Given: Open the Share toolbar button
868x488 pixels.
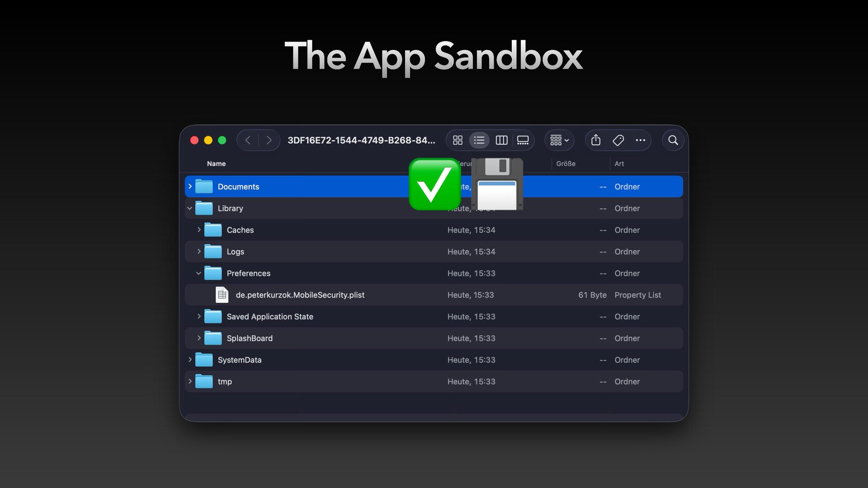Looking at the screenshot, I should (x=596, y=140).
